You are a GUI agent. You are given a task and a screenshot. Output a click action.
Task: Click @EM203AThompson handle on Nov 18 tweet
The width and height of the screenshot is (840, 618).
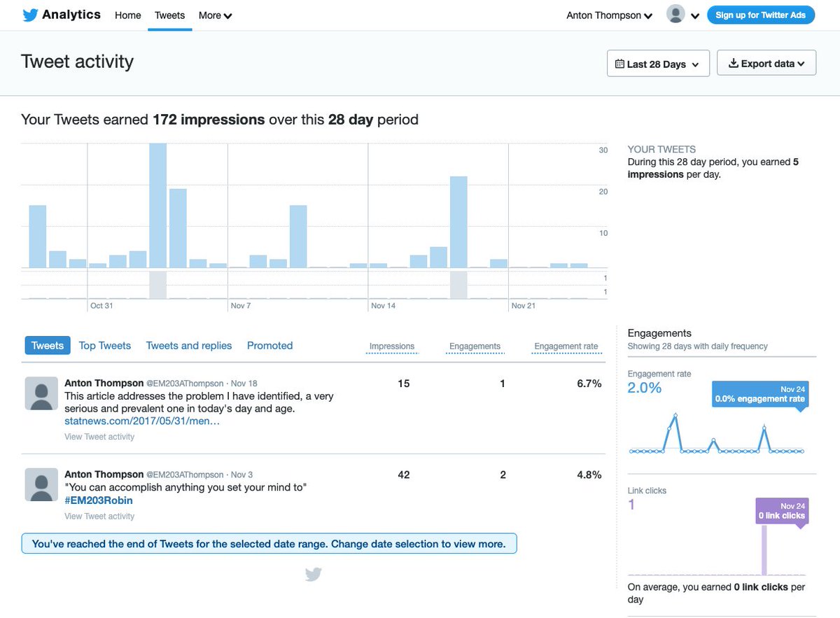tap(185, 384)
